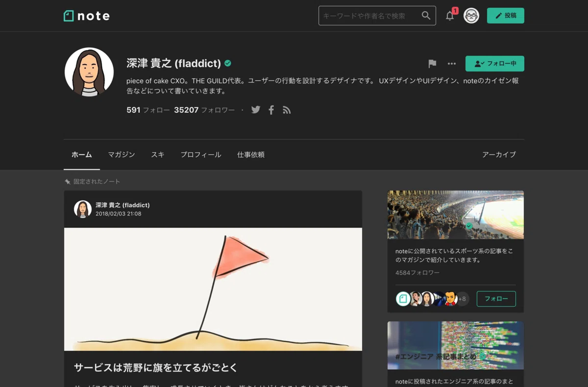Click the post date 2018/02/03 21:08
The width and height of the screenshot is (588, 387).
119,214
